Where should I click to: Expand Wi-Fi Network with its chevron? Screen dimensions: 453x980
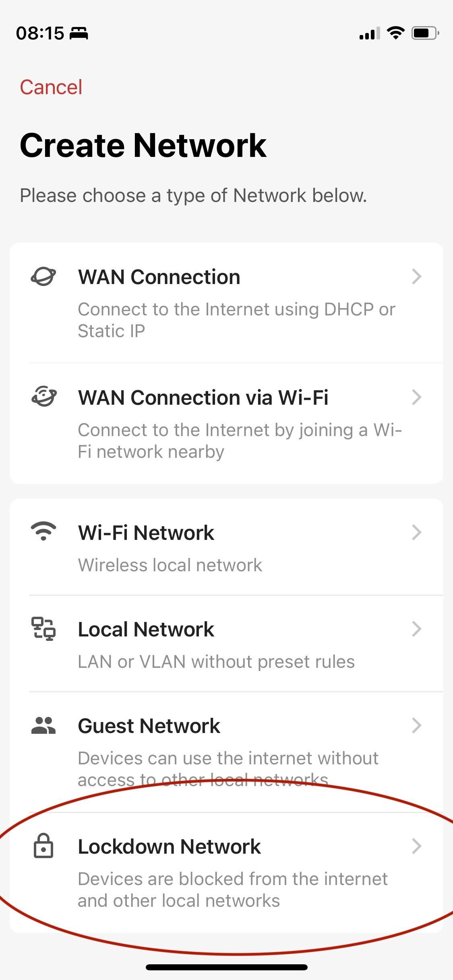(417, 532)
